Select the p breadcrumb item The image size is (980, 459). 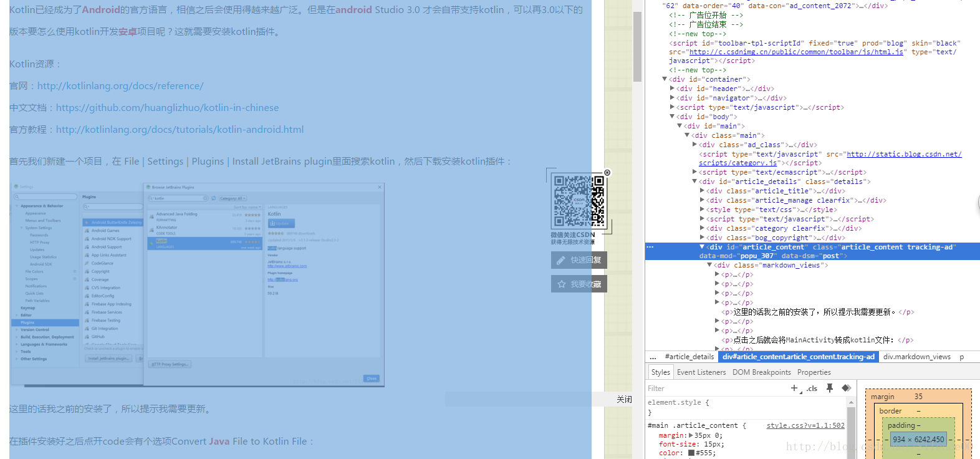pos(961,357)
